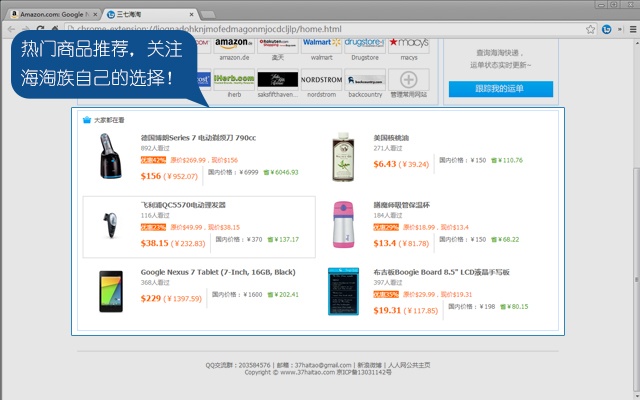
Task: Click the chrome-extension address bar
Action: 324,29
